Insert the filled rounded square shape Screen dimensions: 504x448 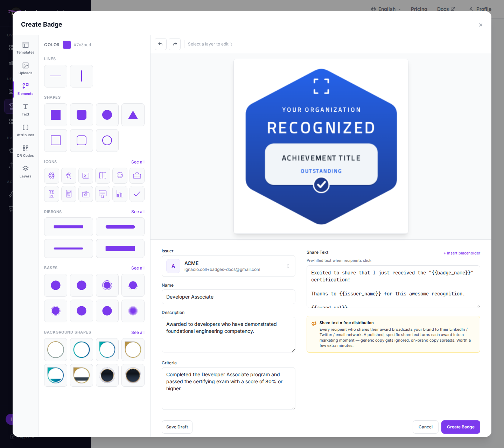82,115
